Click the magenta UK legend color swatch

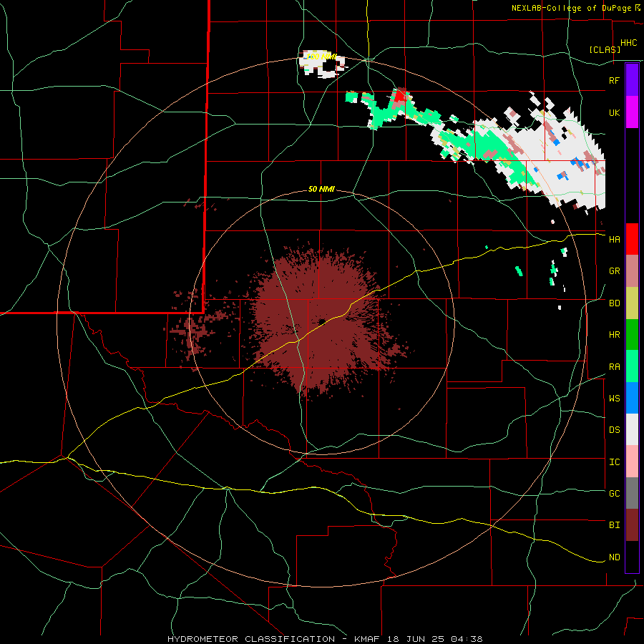(632, 112)
